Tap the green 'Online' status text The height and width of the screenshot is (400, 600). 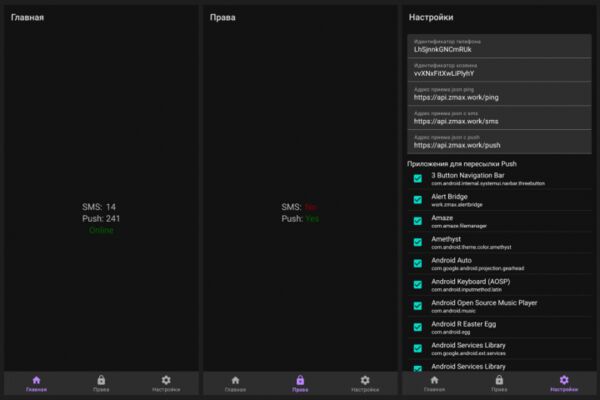[x=101, y=230]
